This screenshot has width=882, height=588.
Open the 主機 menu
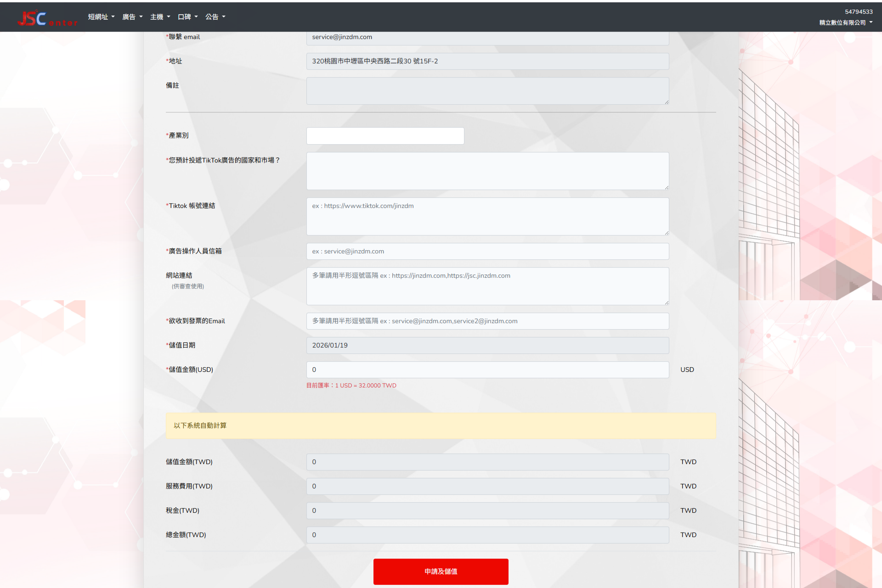[x=160, y=17]
